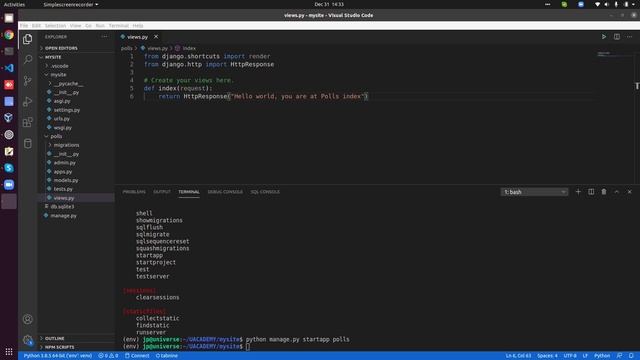The height and width of the screenshot is (360, 640).
Task: Switch to the Debug Console tab
Action: (225, 192)
